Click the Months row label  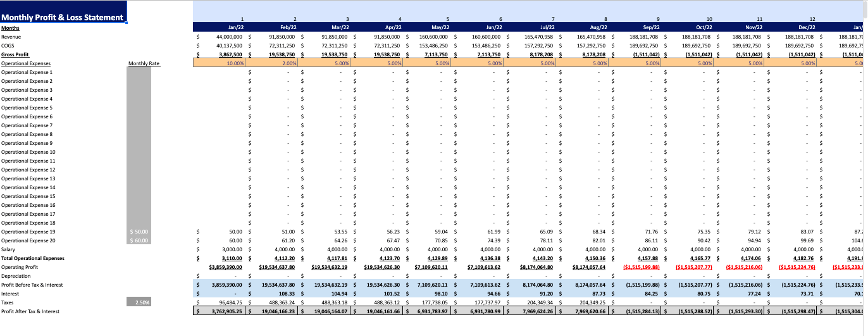tap(10, 28)
